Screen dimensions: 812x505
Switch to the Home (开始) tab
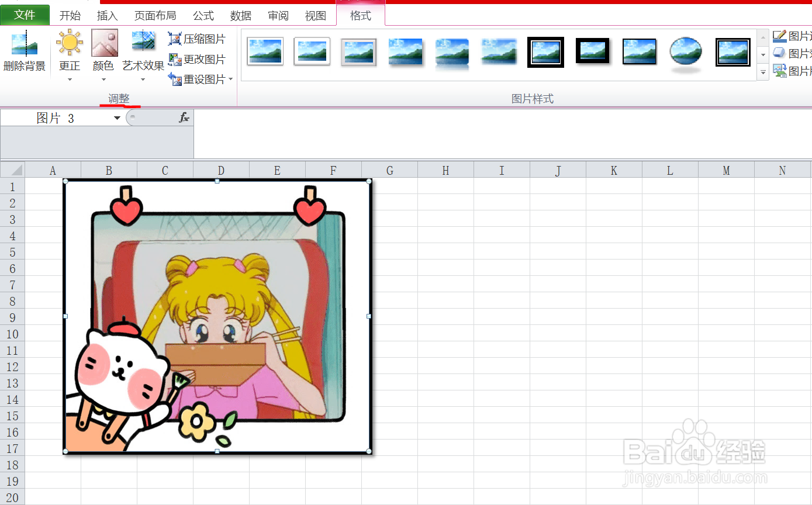[x=70, y=16]
